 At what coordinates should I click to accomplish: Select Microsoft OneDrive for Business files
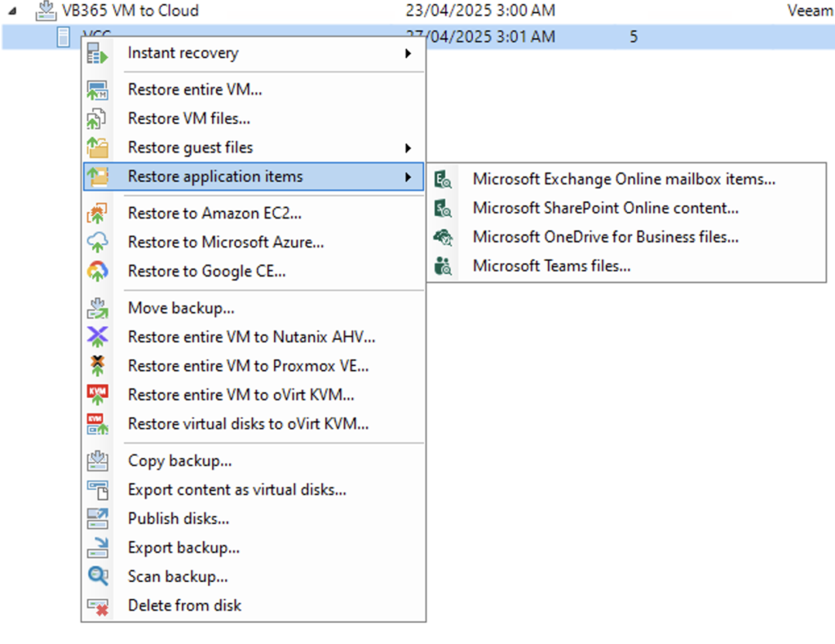(x=605, y=237)
